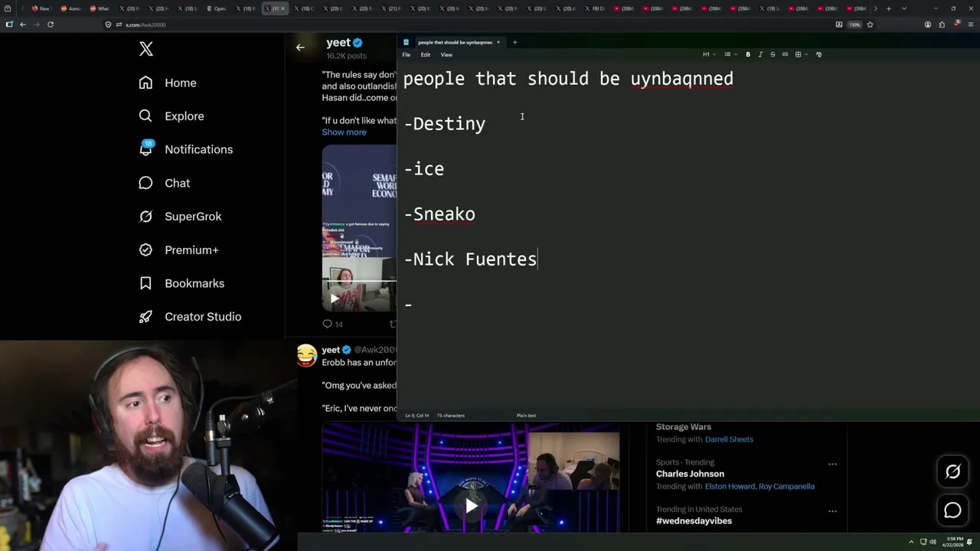Click the '-Nick Fuentes' line in Notepad
This screenshot has width=980, height=551.
click(470, 259)
